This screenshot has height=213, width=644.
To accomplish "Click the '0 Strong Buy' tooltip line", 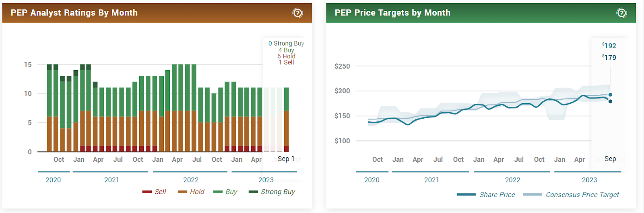I will pyautogui.click(x=286, y=43).
